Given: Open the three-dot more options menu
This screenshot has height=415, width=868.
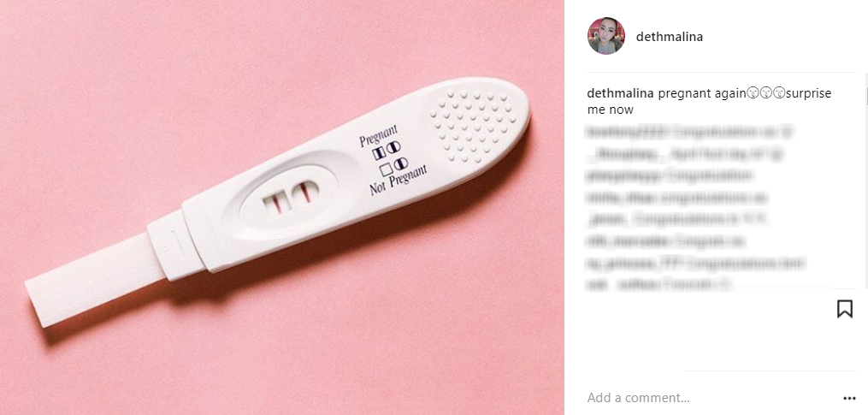Looking at the screenshot, I should (849, 398).
